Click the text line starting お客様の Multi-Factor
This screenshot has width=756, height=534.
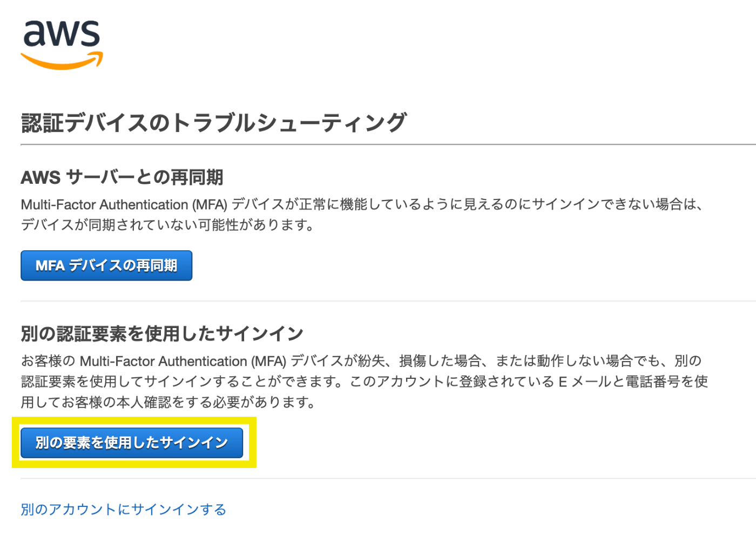[x=361, y=361]
